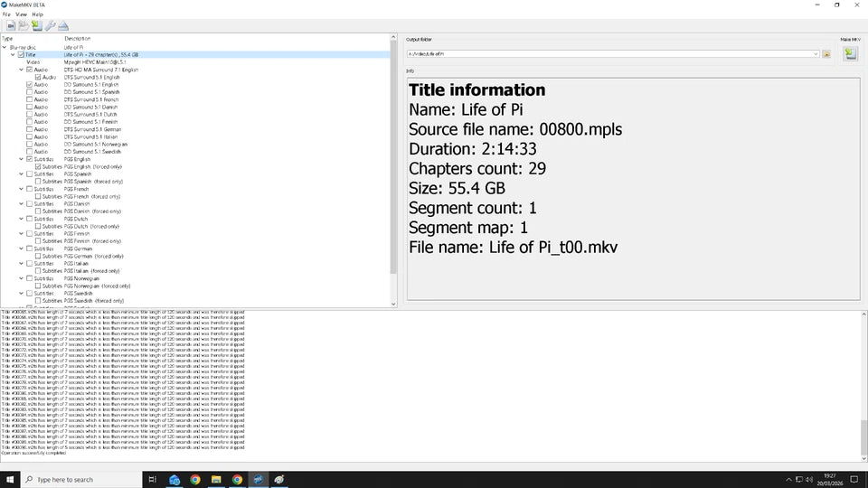This screenshot has width=868, height=488.
Task: Open File Explorer from the taskbar
Action: click(216, 479)
